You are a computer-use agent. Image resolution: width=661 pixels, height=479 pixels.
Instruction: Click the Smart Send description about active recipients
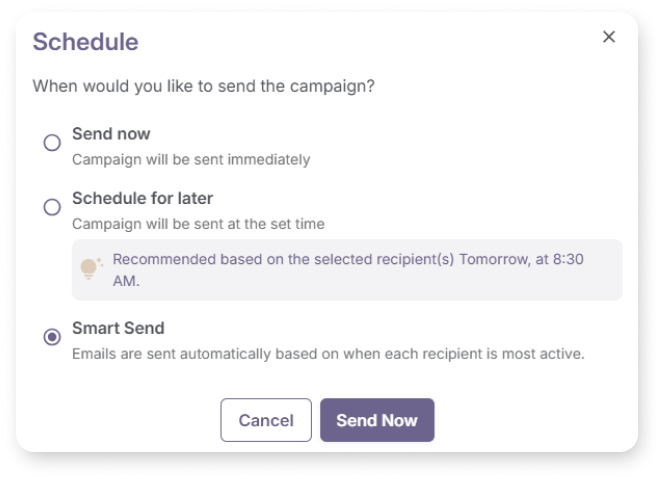coord(328,353)
